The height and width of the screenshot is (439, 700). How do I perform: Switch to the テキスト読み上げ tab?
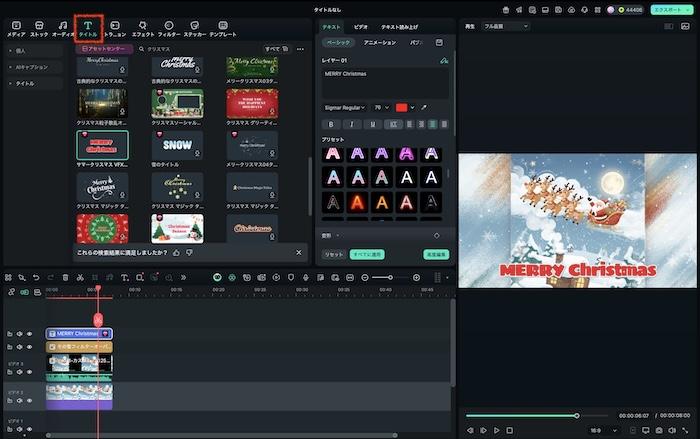399,27
